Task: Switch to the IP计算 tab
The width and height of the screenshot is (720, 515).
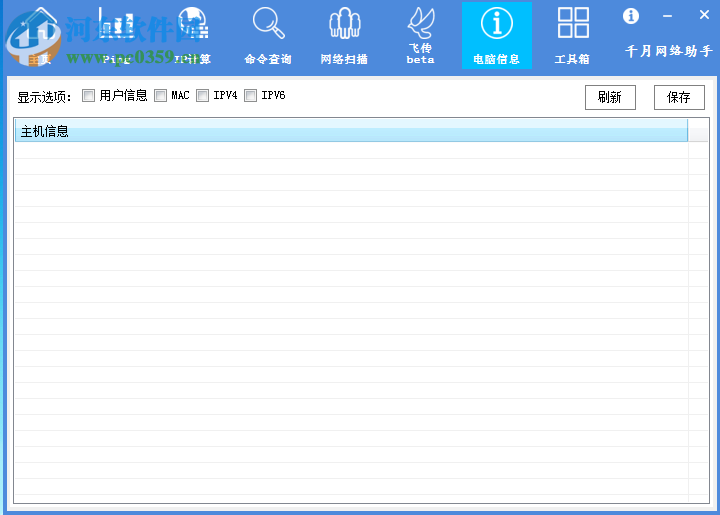Action: [192, 36]
